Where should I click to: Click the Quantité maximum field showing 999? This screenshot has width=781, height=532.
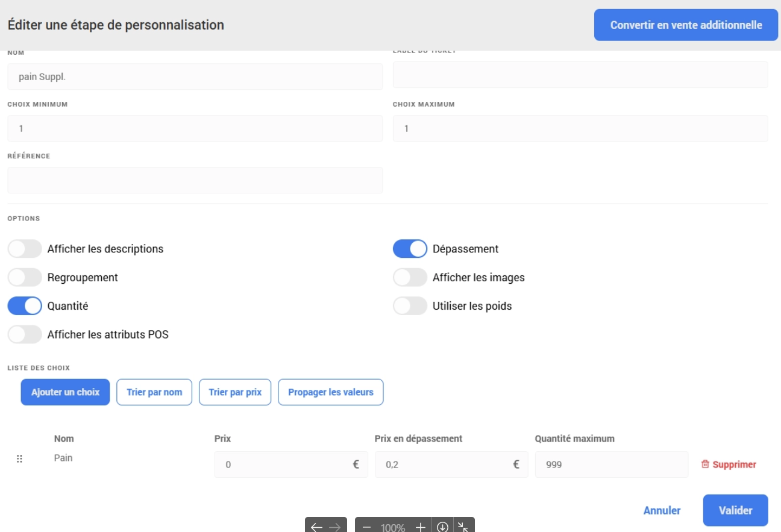point(612,465)
